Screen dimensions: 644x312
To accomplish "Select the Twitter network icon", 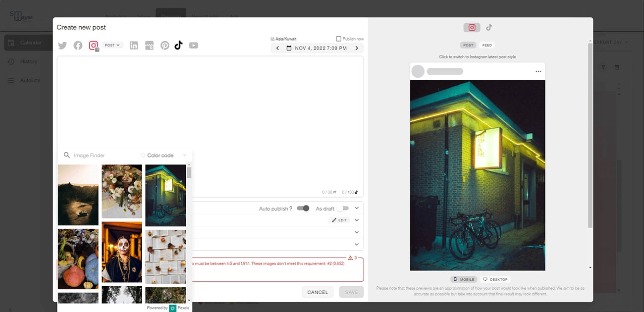I will point(62,46).
